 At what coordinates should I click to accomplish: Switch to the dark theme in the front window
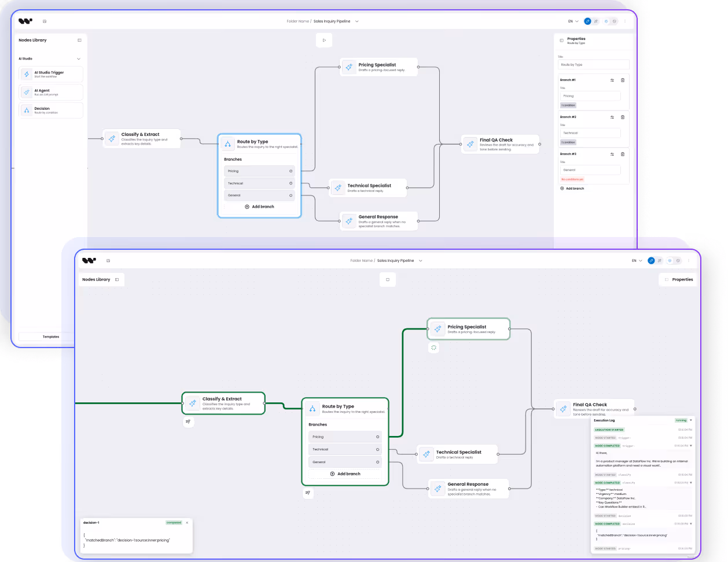678,261
